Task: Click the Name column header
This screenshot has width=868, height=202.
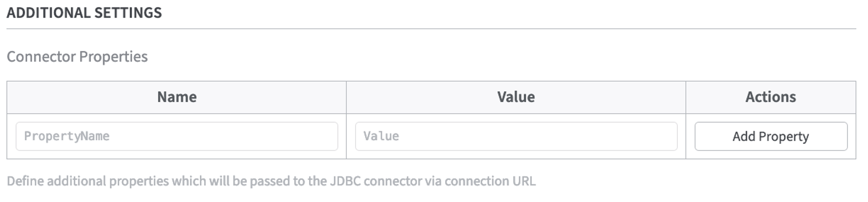Action: 177,97
